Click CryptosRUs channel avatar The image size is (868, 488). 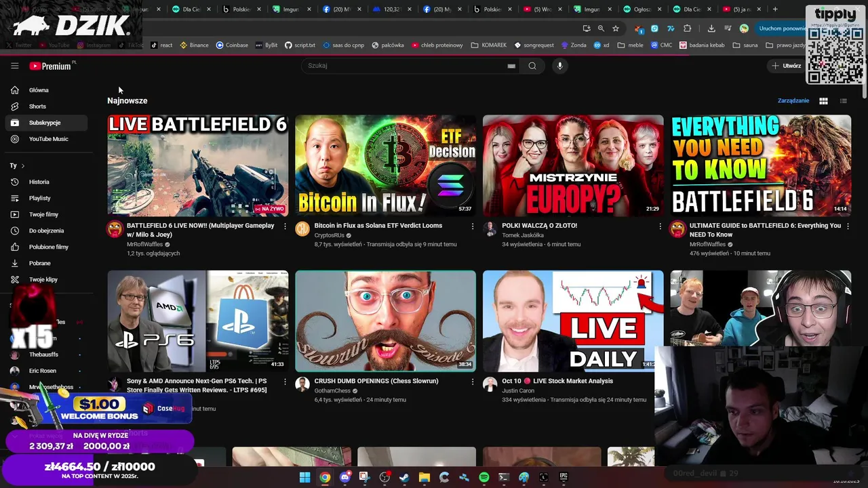302,229
